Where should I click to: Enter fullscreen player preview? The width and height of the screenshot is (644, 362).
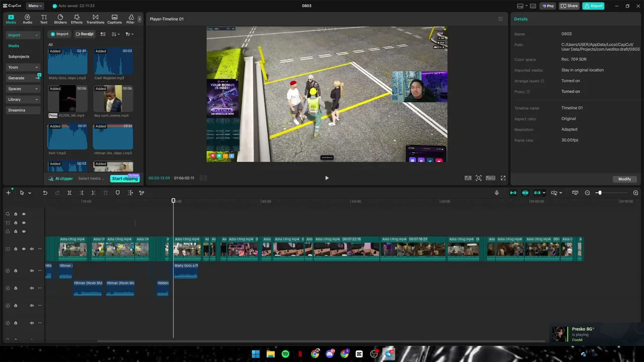pyautogui.click(x=503, y=178)
